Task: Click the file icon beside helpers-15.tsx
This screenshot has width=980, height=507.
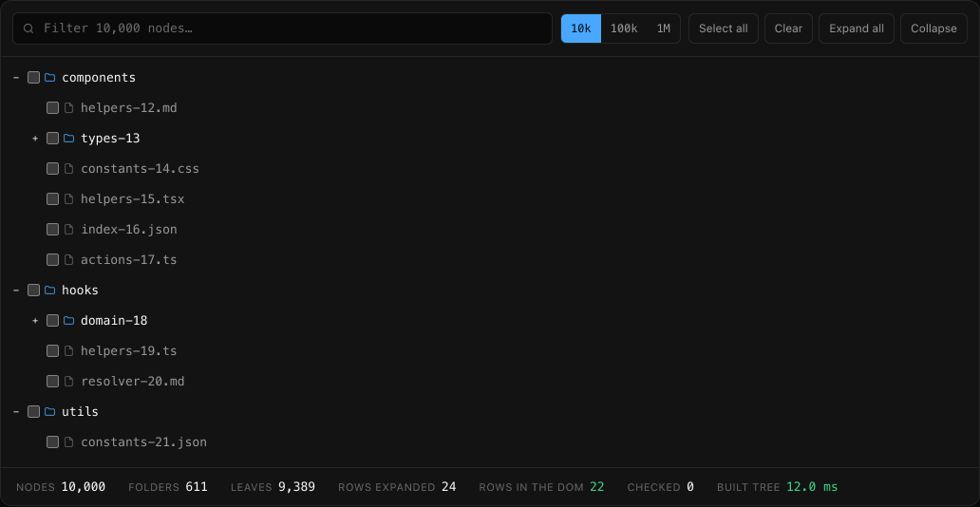Action: (68, 198)
